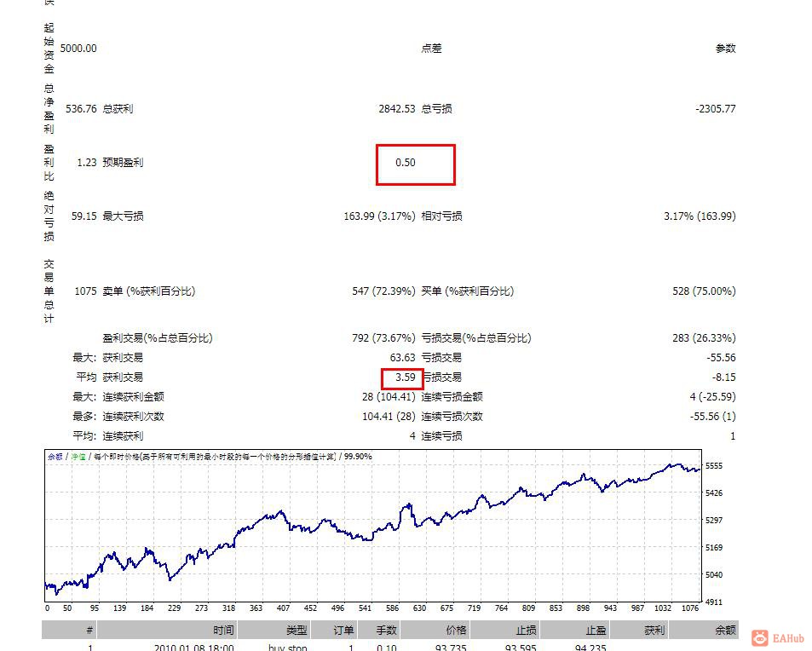This screenshot has height=651, width=812.
Task: Click the chart axis label 5297
Action: 714,521
